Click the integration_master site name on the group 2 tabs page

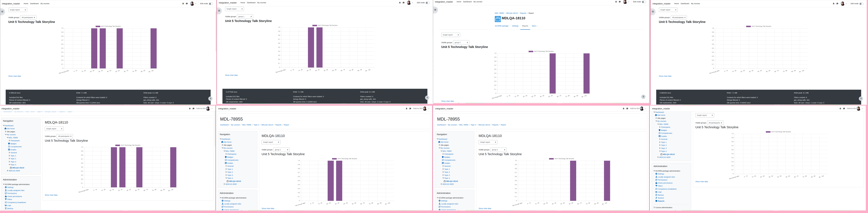[x=444, y=2]
